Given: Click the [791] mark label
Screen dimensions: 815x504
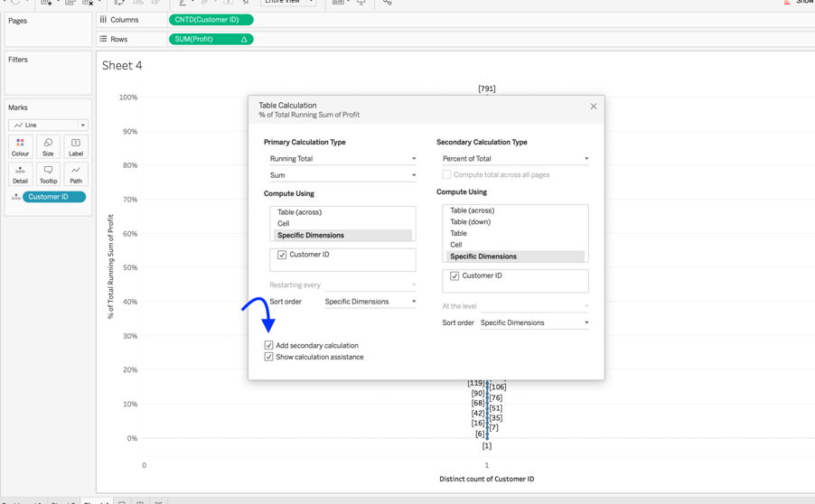Looking at the screenshot, I should [x=487, y=89].
